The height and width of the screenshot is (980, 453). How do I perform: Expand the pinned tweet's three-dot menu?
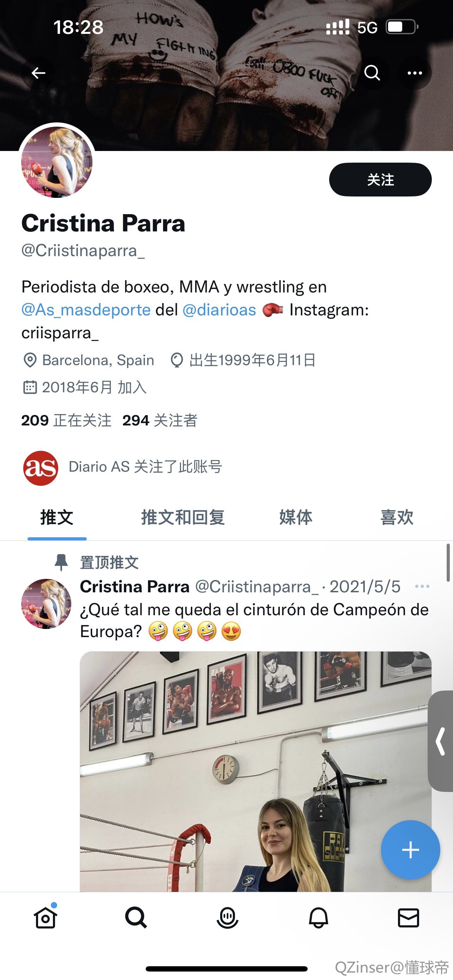click(x=422, y=587)
